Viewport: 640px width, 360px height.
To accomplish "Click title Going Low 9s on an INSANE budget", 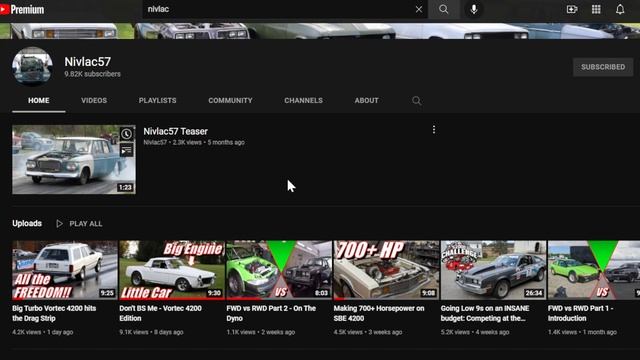I will tap(485, 313).
